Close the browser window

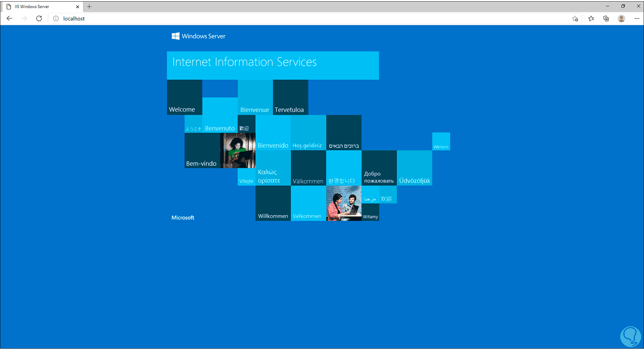coord(638,6)
